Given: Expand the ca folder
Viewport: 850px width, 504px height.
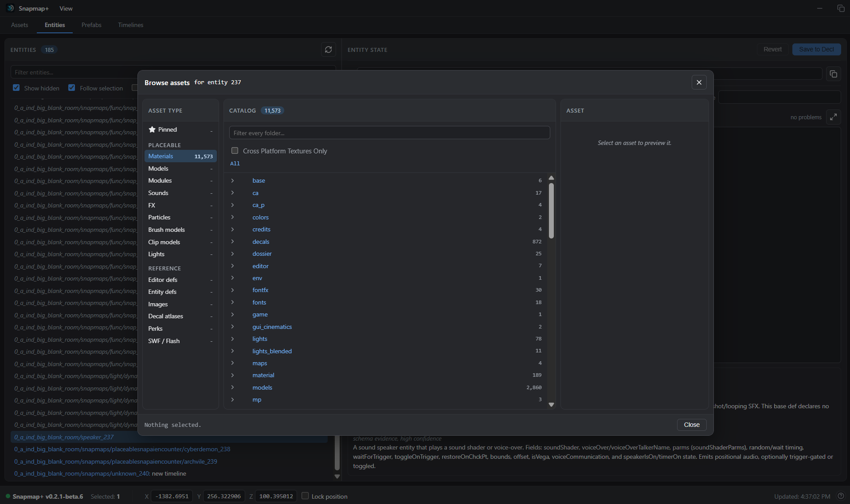Looking at the screenshot, I should 232,193.
